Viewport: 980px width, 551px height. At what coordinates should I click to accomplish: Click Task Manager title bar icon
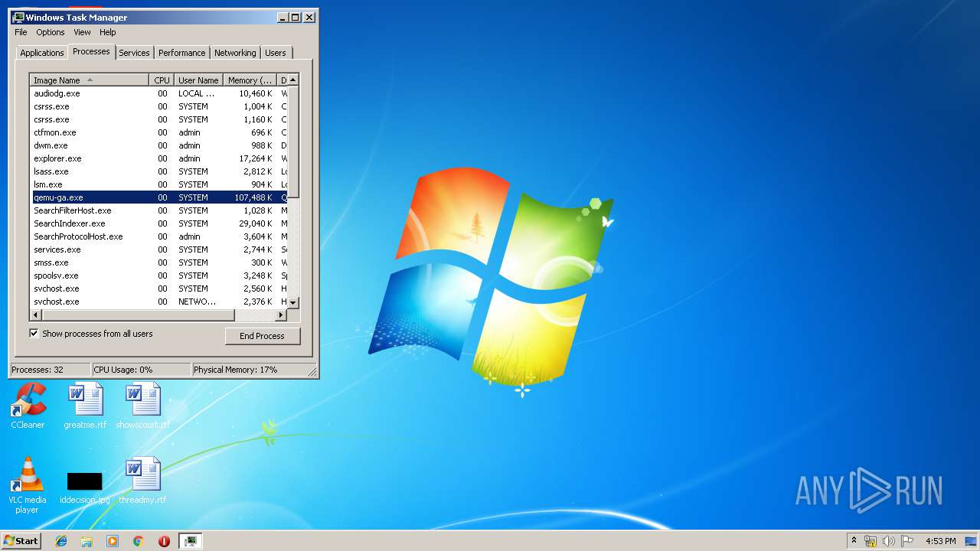[x=18, y=17]
